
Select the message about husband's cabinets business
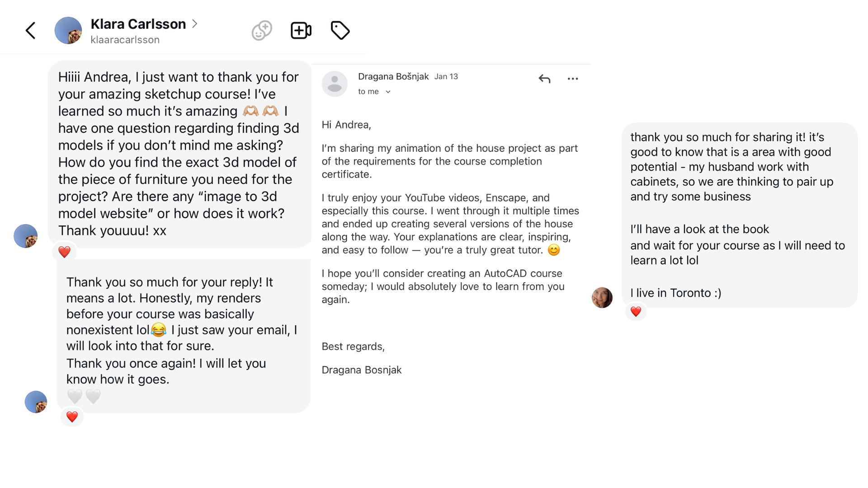740,215
